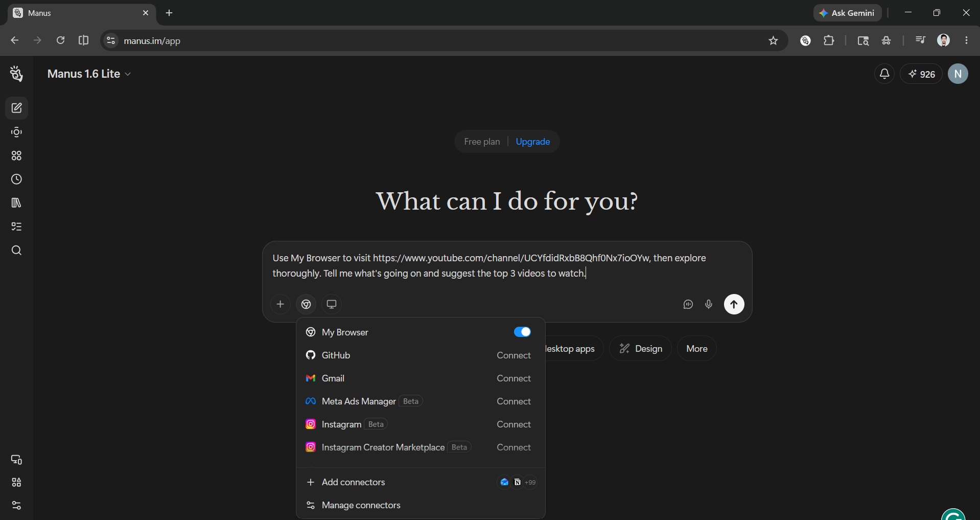This screenshot has height=520, width=980.
Task: Connect the Instagram connector
Action: pyautogui.click(x=514, y=424)
